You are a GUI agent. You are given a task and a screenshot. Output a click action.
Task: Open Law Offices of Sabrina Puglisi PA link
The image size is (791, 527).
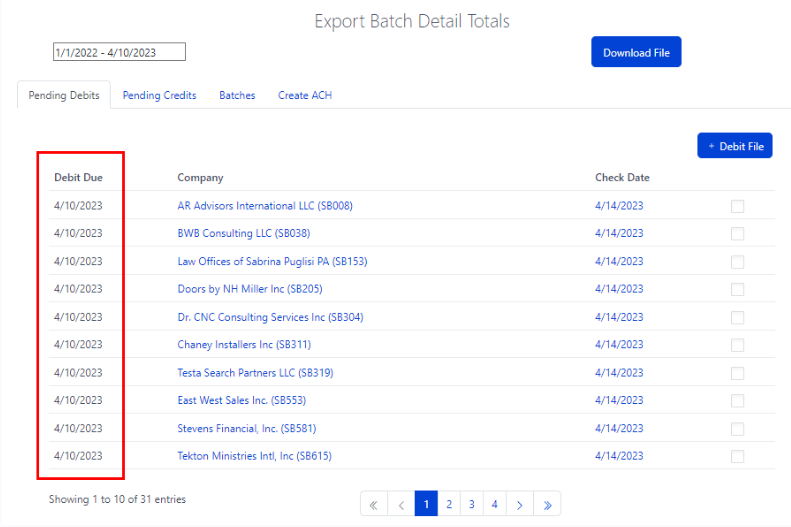272,261
